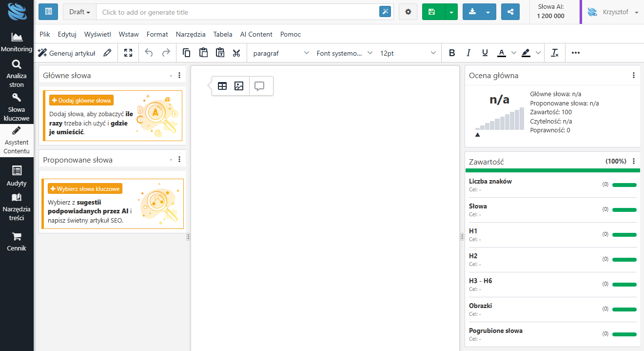Open the AI Content menu
644x351 pixels.
click(x=256, y=34)
